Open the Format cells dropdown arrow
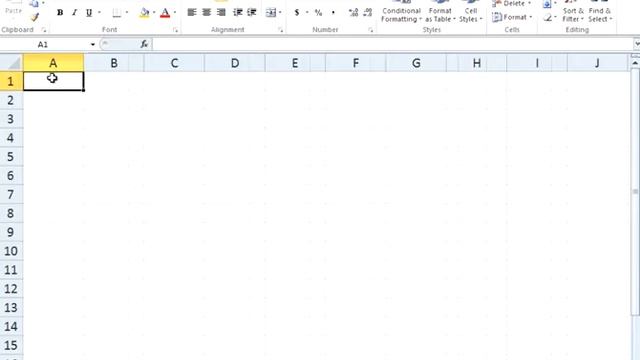The width and height of the screenshot is (640, 360). pyautogui.click(x=531, y=17)
